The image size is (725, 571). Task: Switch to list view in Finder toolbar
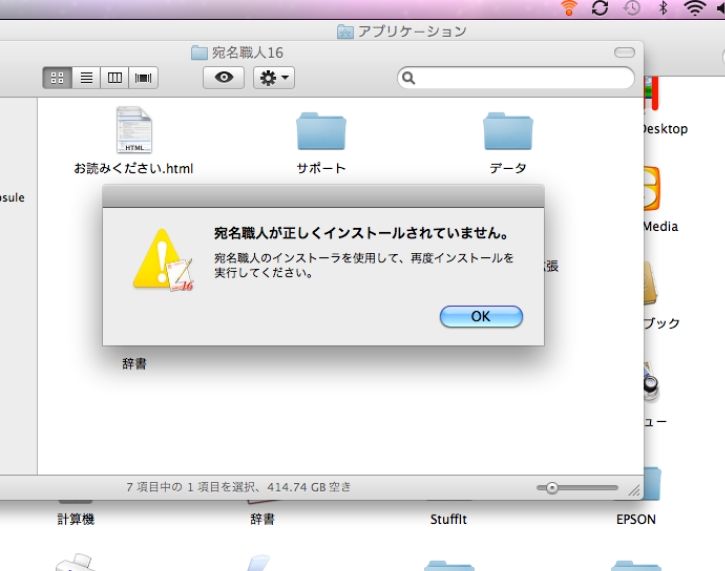coord(86,77)
